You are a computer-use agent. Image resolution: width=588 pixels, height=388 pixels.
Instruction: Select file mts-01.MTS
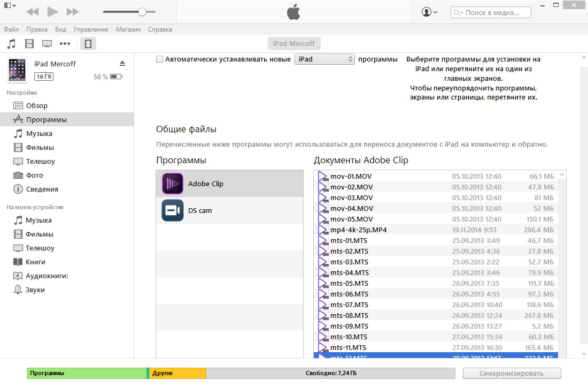436,240
